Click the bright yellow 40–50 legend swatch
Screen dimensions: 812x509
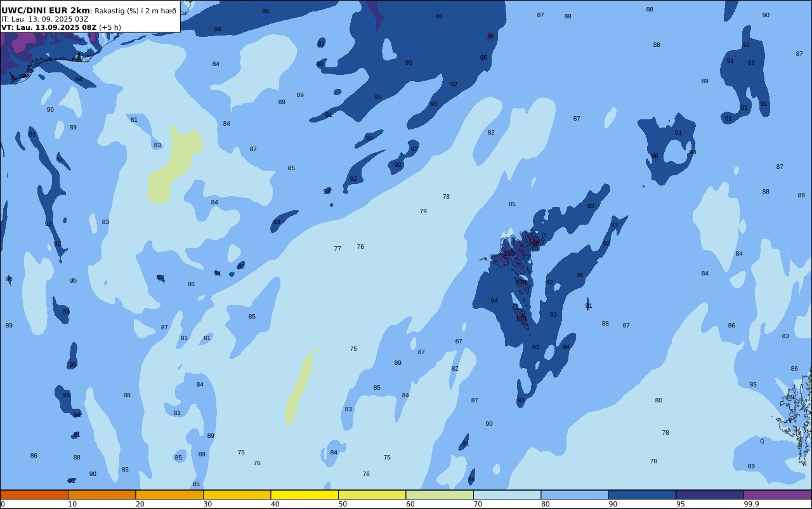coord(304,494)
